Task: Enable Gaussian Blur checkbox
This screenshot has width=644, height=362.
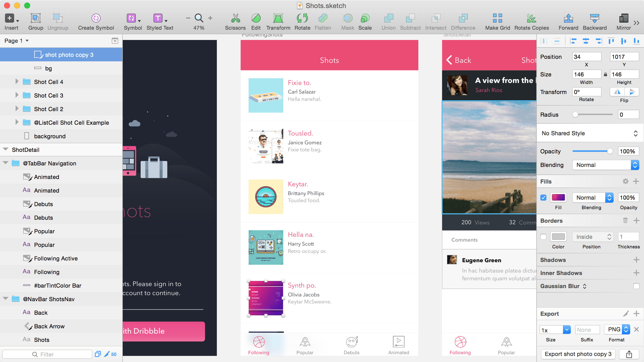Action: click(x=636, y=286)
